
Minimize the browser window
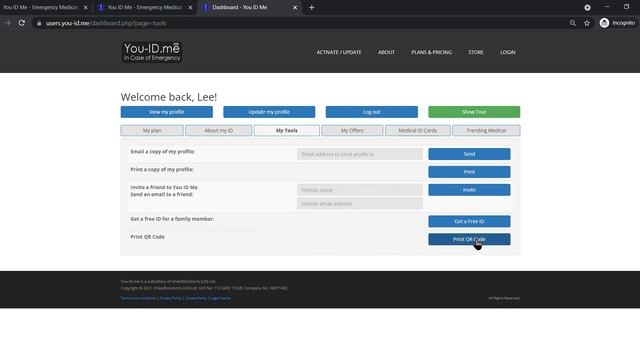[x=607, y=7]
